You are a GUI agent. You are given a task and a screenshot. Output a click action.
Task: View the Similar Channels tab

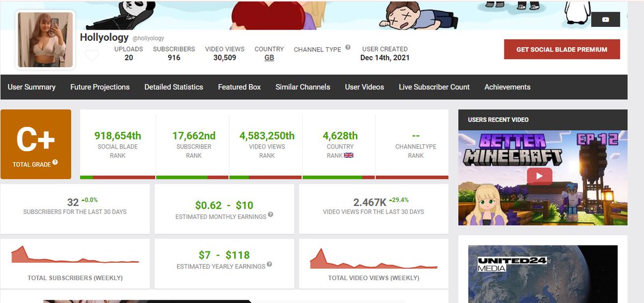coord(303,87)
